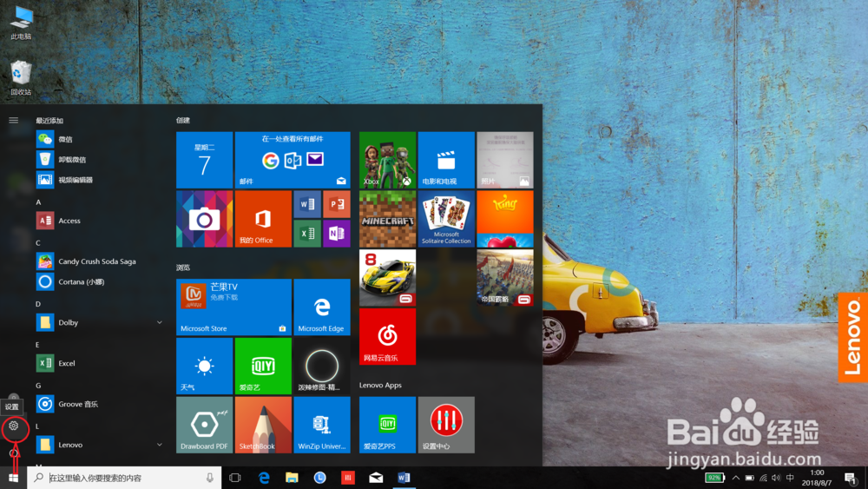Viewport: 868px width, 489px height.
Task: Open the Drawboard PDF tile
Action: [204, 425]
